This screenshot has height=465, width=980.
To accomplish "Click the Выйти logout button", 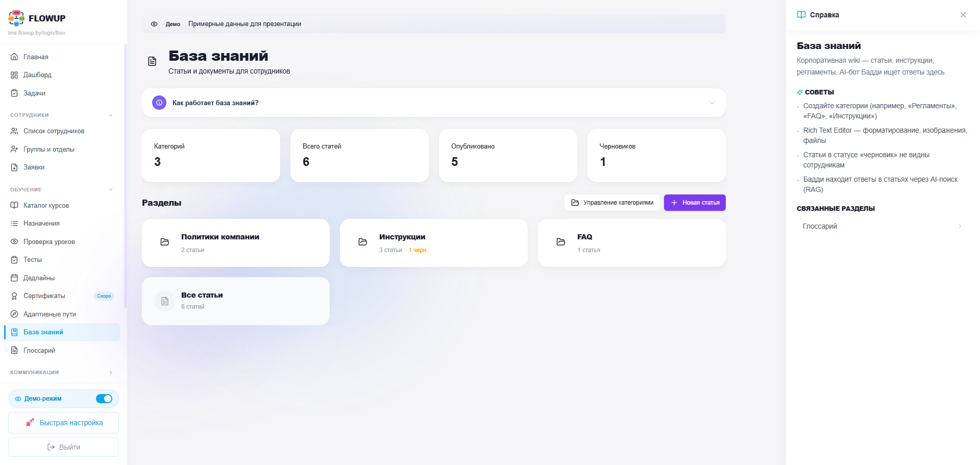I will (x=63, y=447).
